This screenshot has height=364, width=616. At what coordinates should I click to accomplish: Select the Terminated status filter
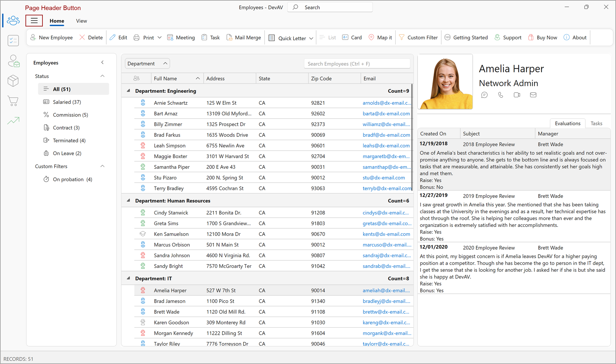pos(69,140)
